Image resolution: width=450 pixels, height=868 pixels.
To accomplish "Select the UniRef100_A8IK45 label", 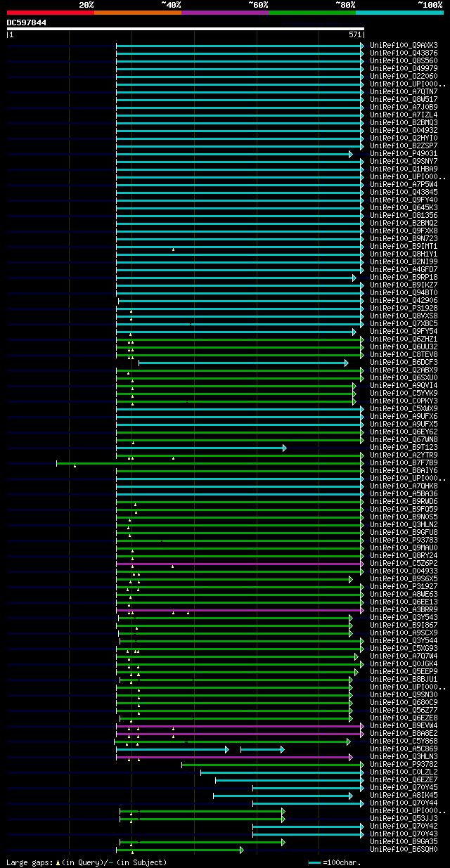I will (x=404, y=795).
